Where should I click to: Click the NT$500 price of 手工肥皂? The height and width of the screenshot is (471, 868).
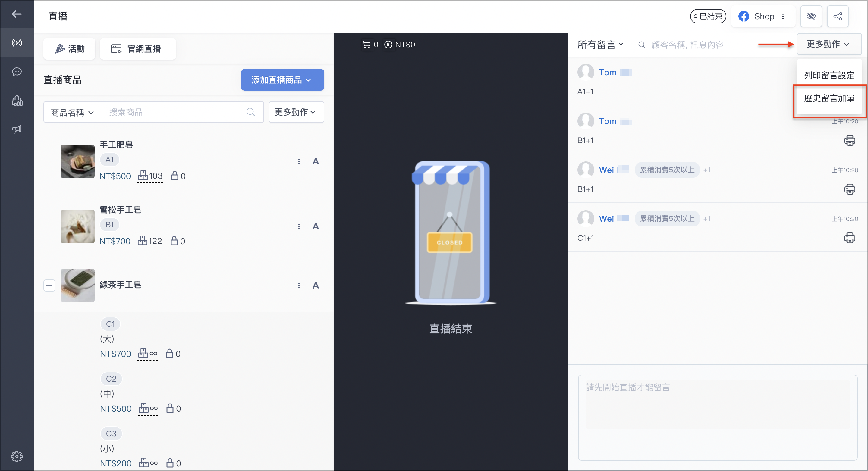click(x=115, y=176)
